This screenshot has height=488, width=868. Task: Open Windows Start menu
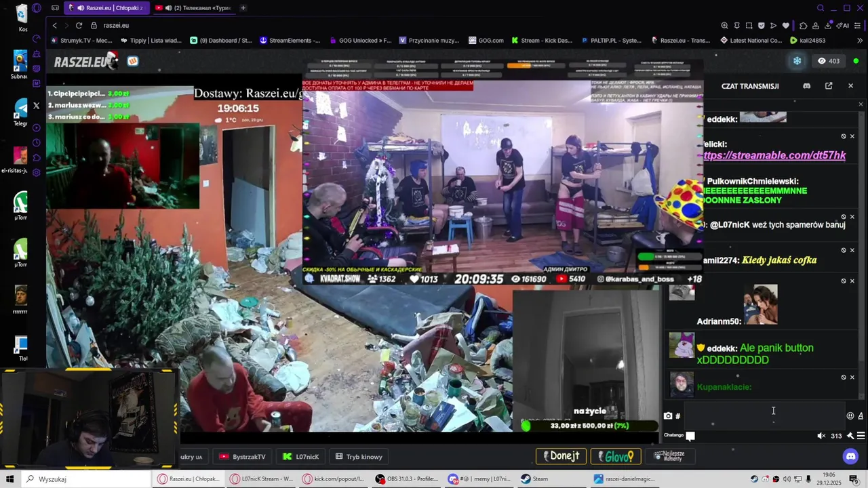[10, 479]
